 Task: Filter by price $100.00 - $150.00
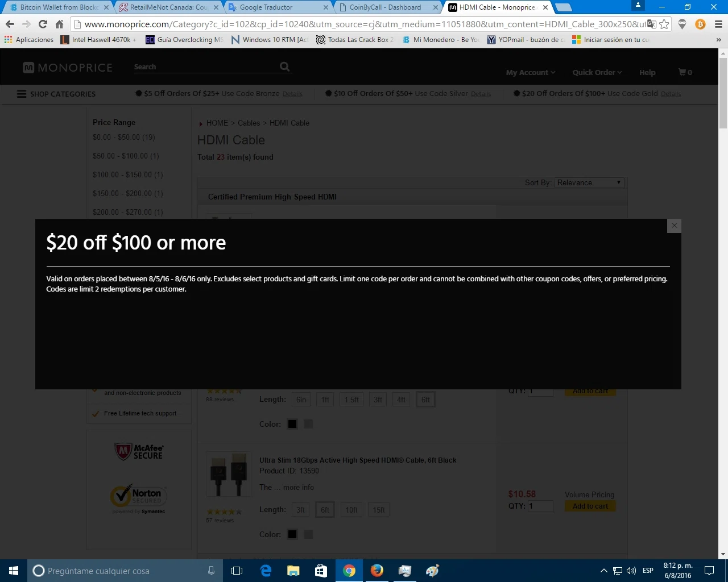tap(128, 174)
